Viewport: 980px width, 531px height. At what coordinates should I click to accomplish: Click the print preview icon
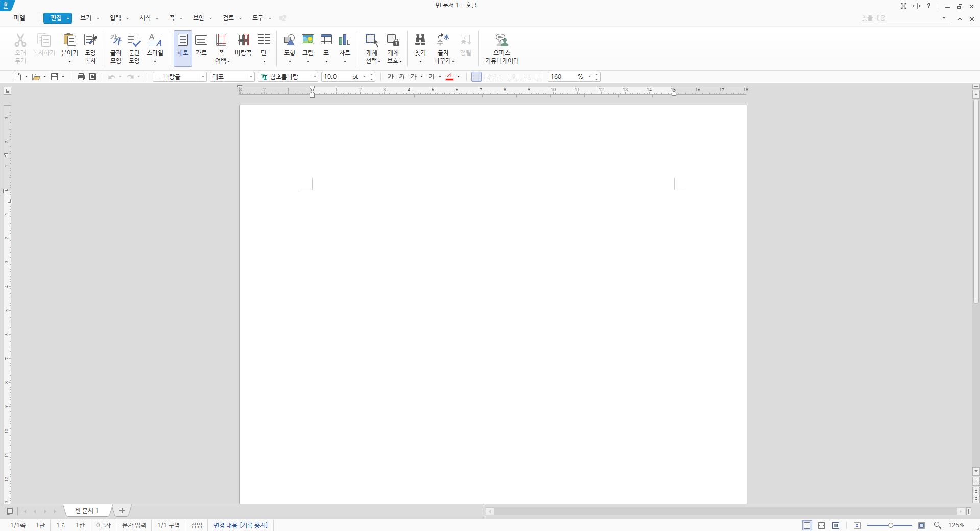pyautogui.click(x=92, y=77)
